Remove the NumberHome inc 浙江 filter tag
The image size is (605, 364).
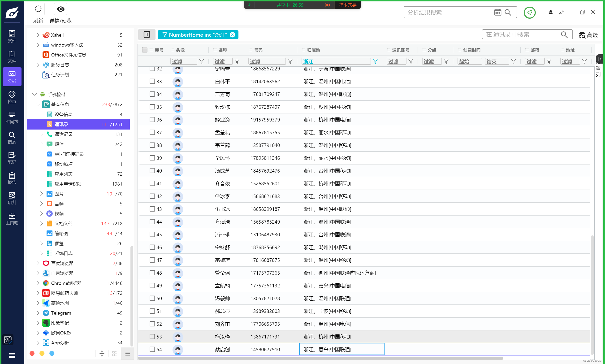(232, 35)
